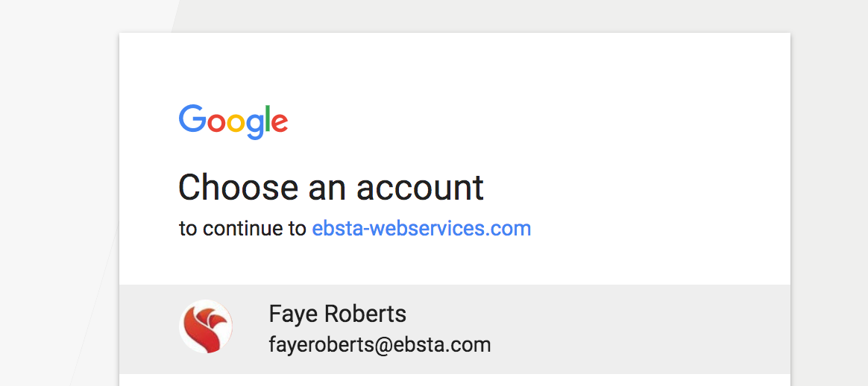Click the blue G in Google logo

(192, 119)
